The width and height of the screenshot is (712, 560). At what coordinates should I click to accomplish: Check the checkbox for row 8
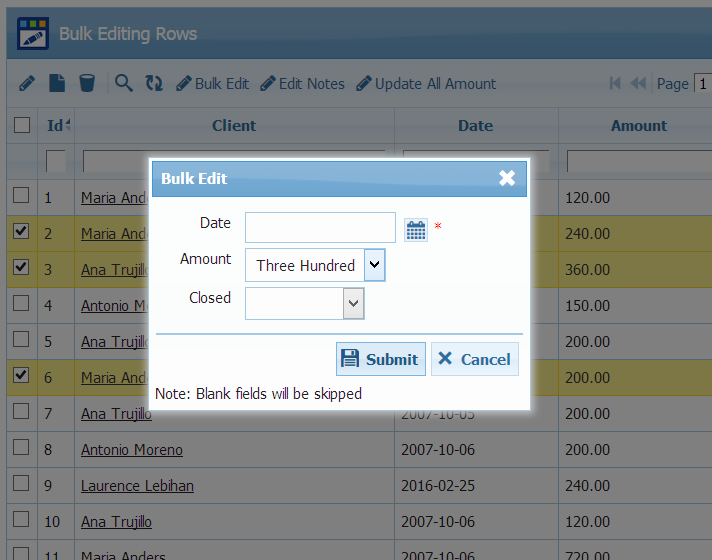point(21,448)
